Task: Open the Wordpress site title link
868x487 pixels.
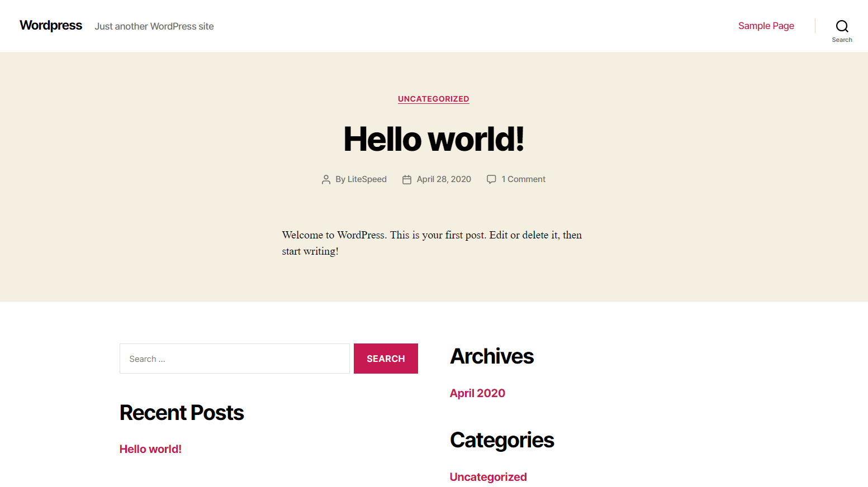Action: [51, 26]
